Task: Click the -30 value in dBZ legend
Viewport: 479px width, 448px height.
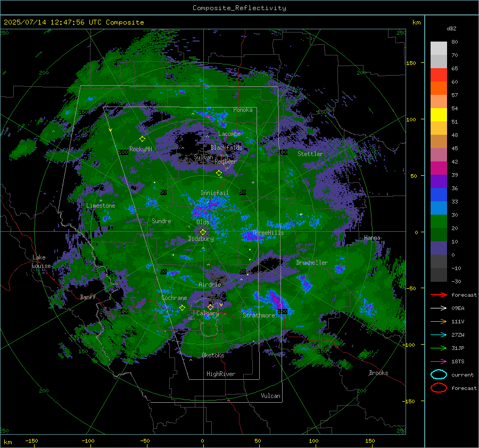Action: (x=456, y=281)
